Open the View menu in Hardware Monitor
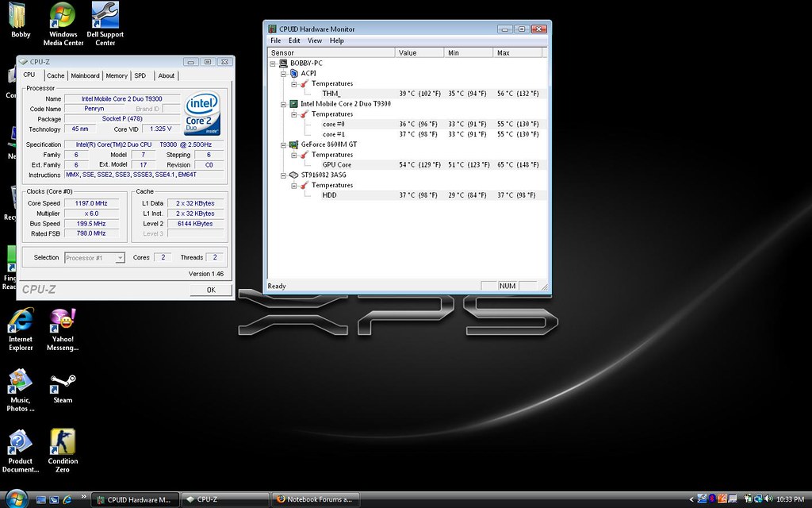Image resolution: width=812 pixels, height=508 pixels. click(x=315, y=40)
